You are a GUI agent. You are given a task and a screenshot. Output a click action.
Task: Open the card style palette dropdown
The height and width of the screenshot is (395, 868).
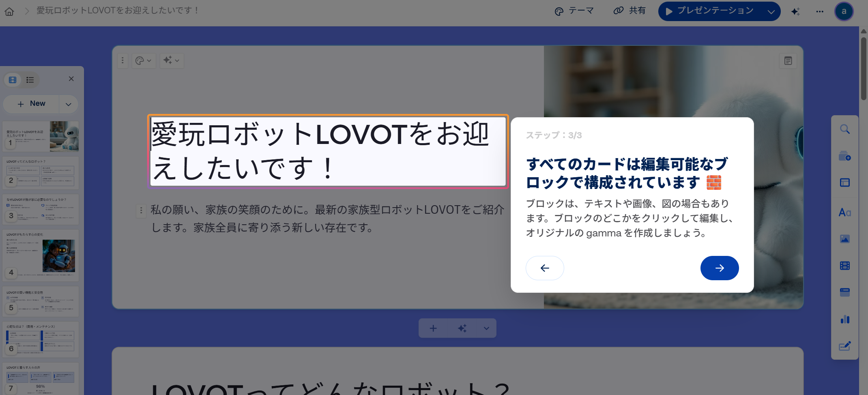click(x=144, y=60)
